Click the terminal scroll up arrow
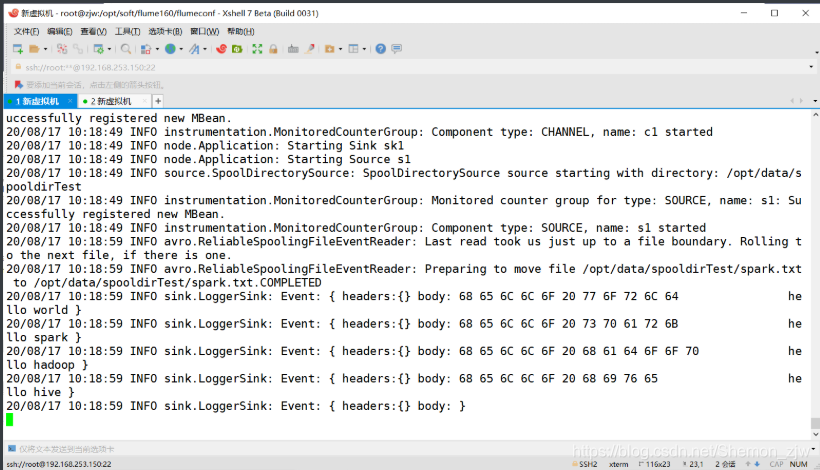 click(815, 114)
